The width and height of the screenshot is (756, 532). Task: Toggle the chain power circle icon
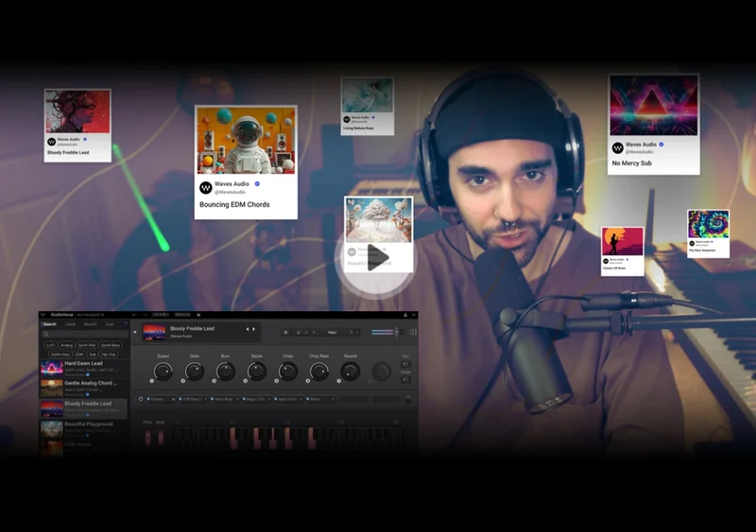[141, 399]
